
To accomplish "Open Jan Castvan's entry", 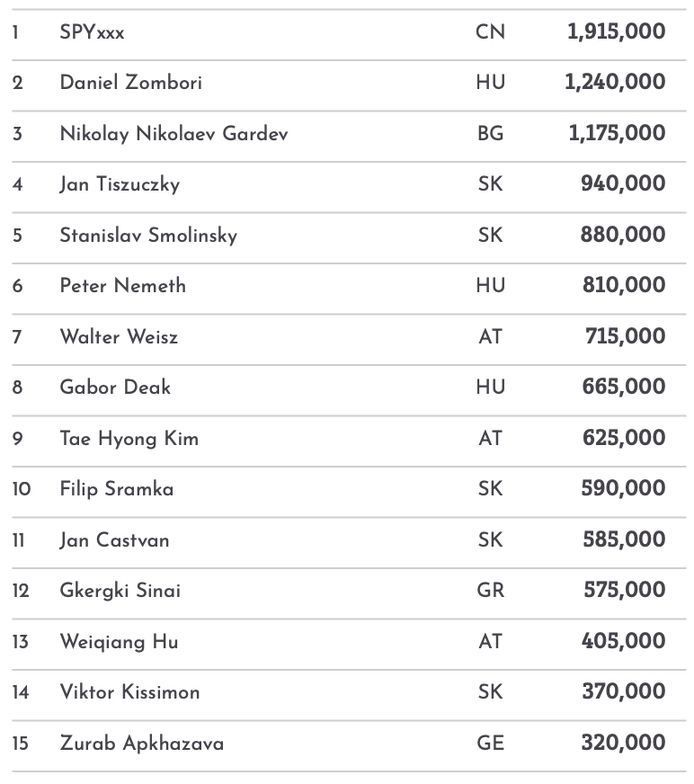I will pos(114,540).
